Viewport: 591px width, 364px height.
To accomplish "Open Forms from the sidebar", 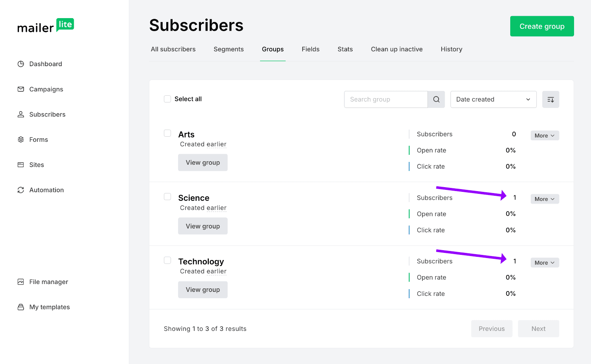I will (x=39, y=139).
